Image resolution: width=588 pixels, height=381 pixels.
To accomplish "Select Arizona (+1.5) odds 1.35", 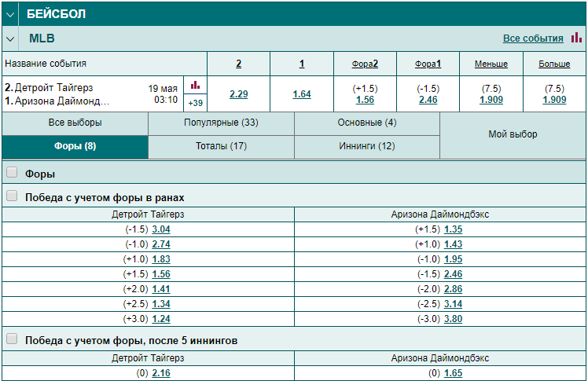I will 453,229.
